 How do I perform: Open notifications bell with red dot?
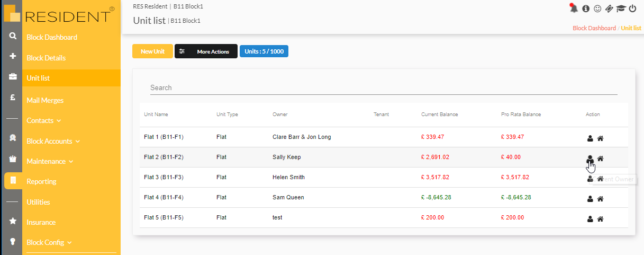[x=573, y=8]
